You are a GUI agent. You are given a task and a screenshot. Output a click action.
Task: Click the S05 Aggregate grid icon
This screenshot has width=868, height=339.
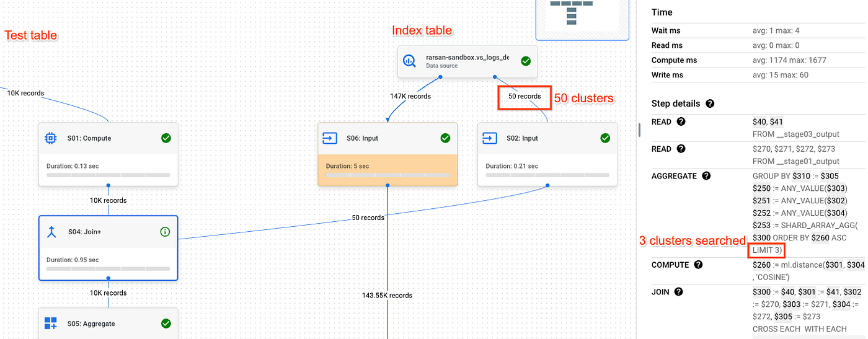pyautogui.click(x=51, y=324)
